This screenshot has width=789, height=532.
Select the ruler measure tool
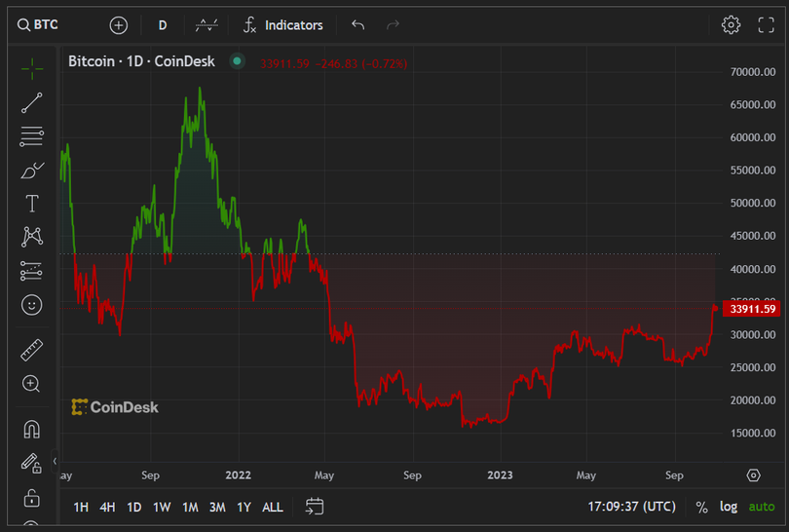[x=32, y=350]
